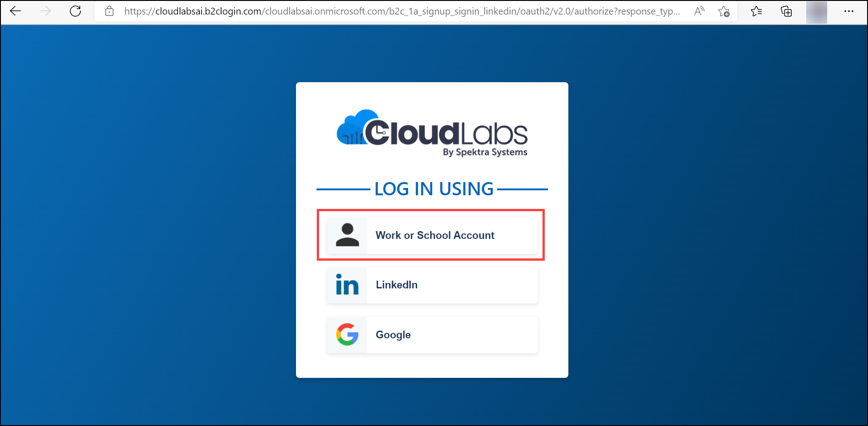Click the LinkedIn logo icon
This screenshot has width=868, height=426.
(347, 285)
